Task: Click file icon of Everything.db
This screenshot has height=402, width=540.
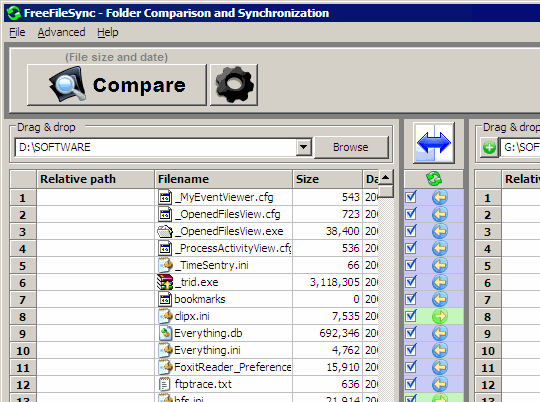Action: [165, 333]
